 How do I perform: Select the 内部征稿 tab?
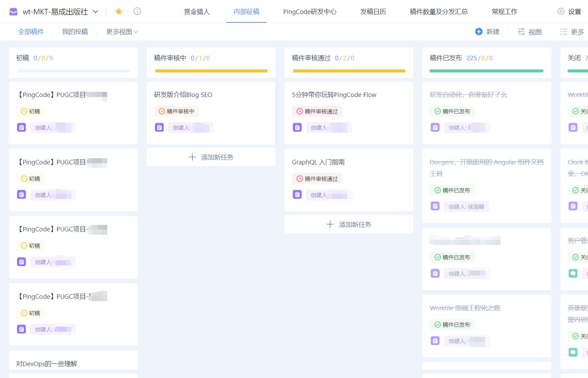click(x=247, y=12)
